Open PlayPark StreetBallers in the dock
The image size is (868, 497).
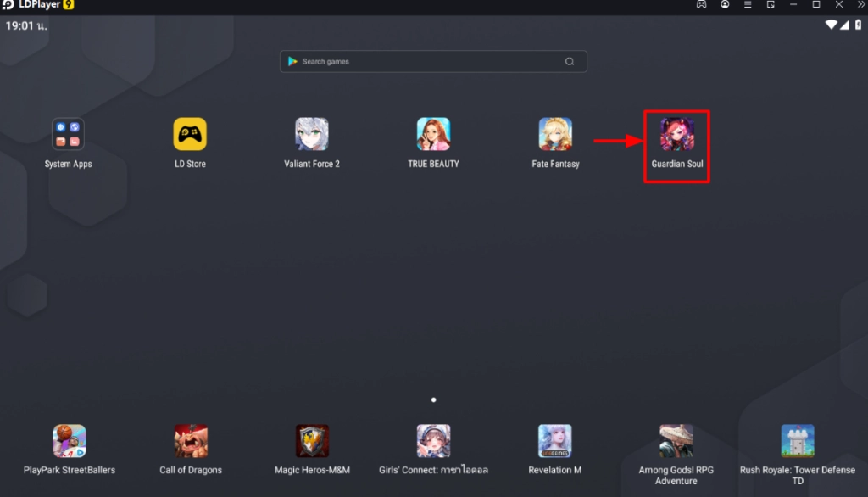70,441
